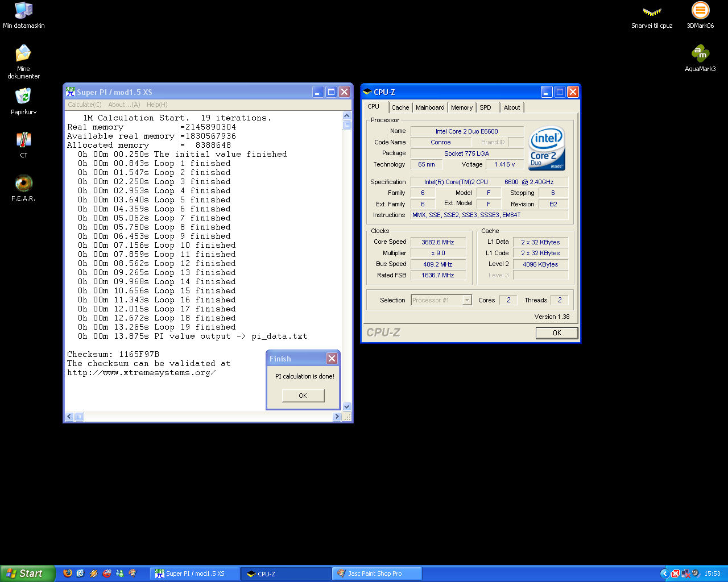The width and height of the screenshot is (728, 582).
Task: Open the Min datamaskin desktop icon
Action: 23,15
